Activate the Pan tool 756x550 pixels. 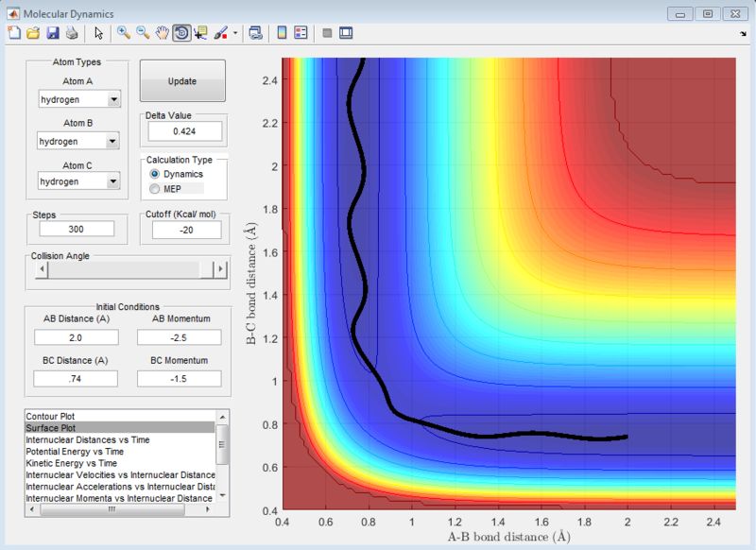coord(161,32)
